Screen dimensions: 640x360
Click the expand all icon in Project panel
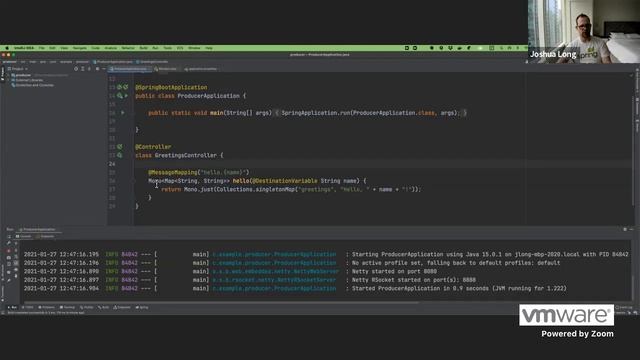tap(82, 69)
